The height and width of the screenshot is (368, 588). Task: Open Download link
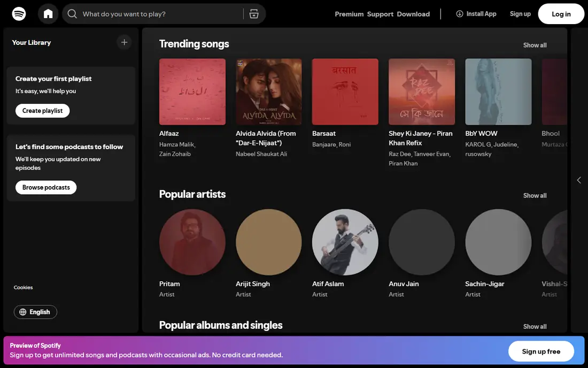point(413,14)
